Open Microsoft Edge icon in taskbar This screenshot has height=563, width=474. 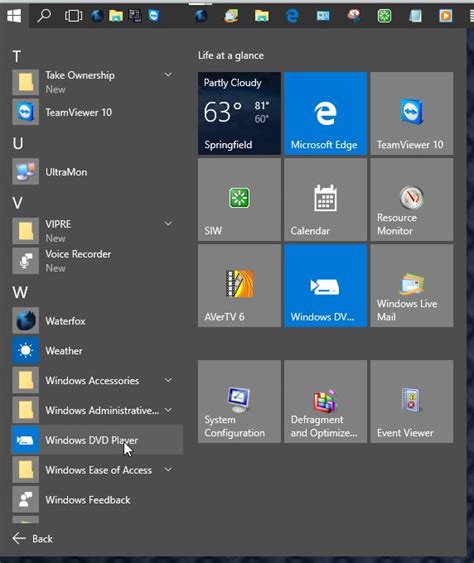tap(292, 16)
